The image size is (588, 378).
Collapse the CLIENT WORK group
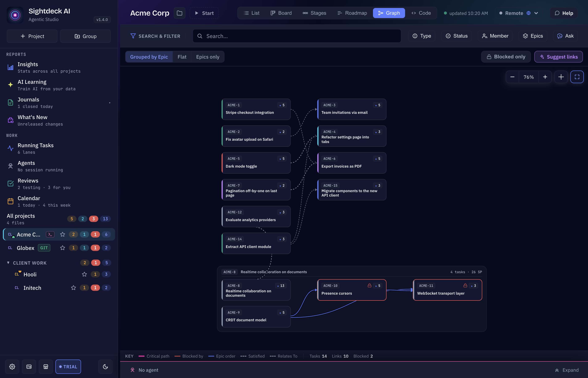tap(8, 263)
